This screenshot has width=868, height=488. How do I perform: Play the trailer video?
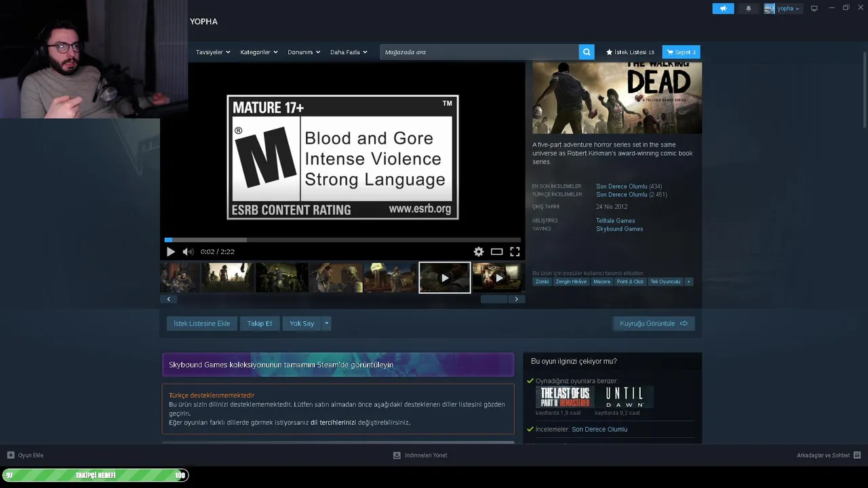(x=170, y=251)
